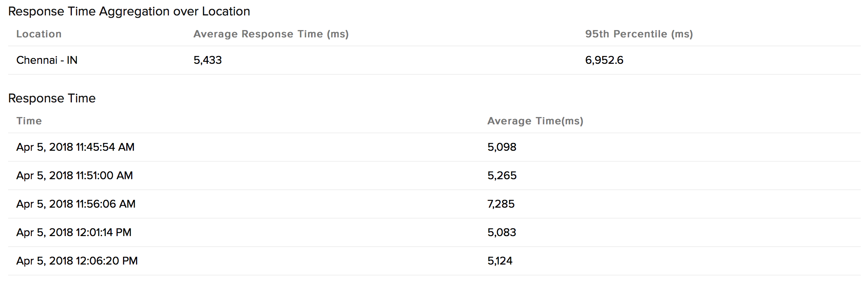Click the Location column header
This screenshot has height=282, width=868.
point(39,34)
